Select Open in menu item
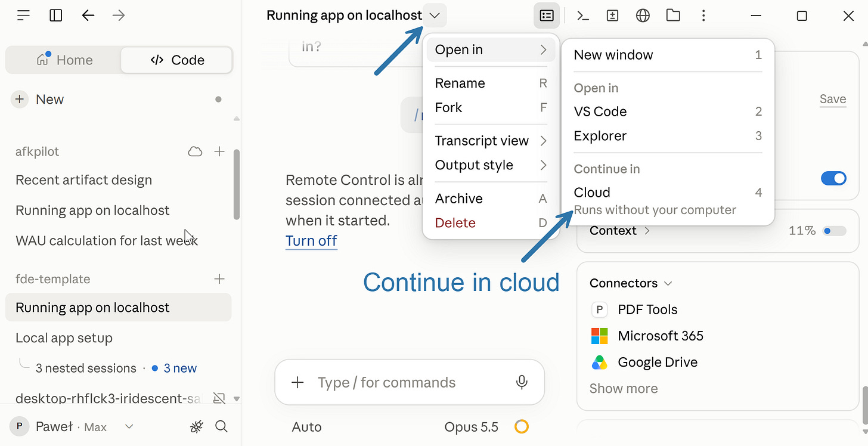The width and height of the screenshot is (868, 446). [491, 49]
